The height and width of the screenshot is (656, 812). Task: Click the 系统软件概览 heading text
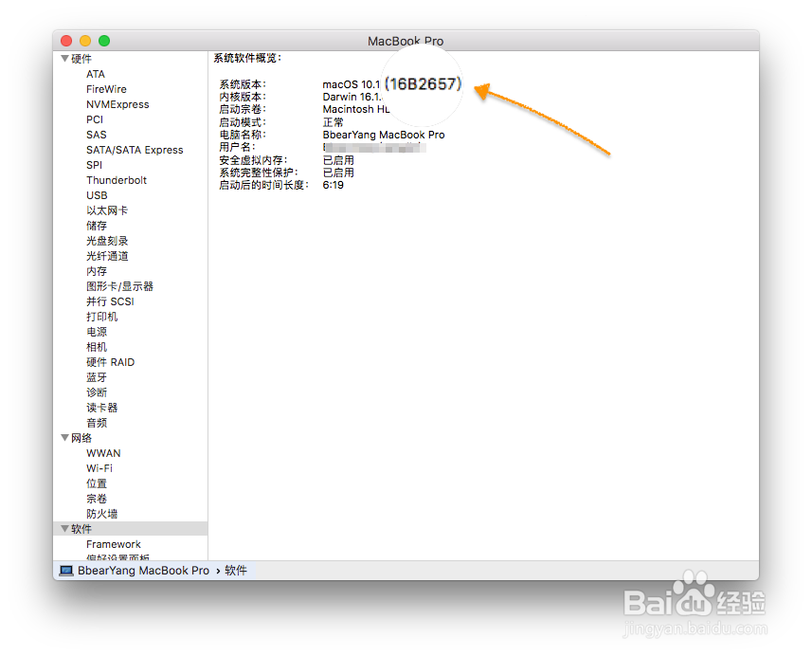click(247, 58)
